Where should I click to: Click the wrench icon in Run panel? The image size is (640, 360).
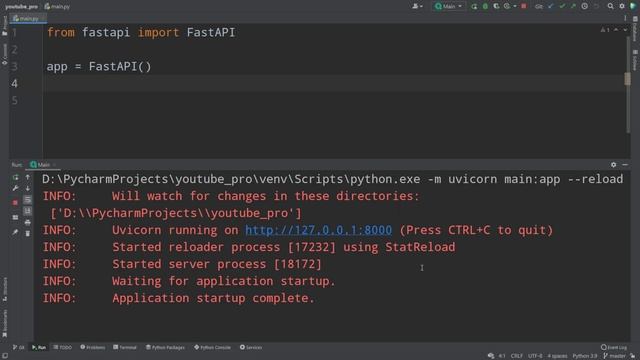pos(16,188)
